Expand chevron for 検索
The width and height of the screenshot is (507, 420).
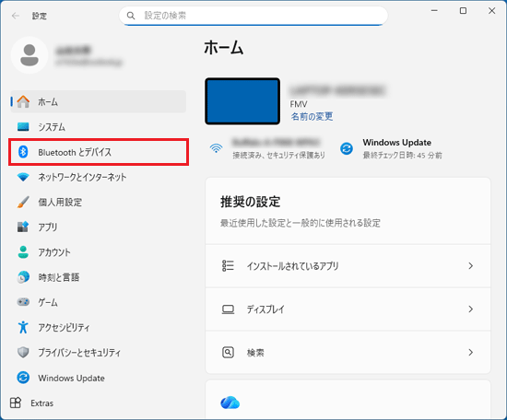(x=471, y=352)
